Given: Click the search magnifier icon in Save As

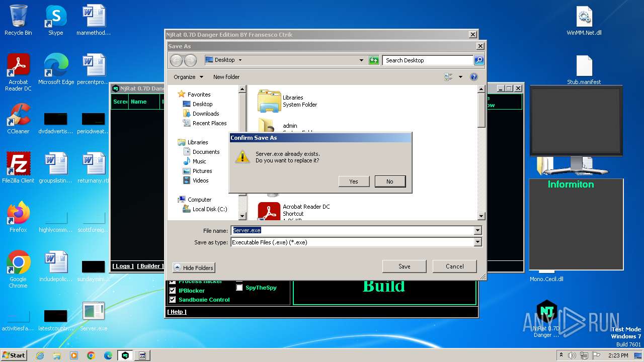Looking at the screenshot, I should (479, 60).
